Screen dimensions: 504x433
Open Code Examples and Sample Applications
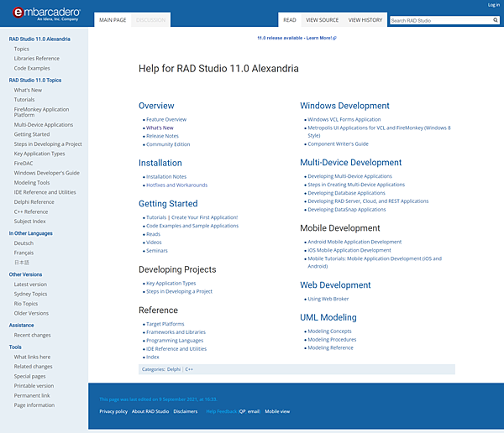point(192,226)
